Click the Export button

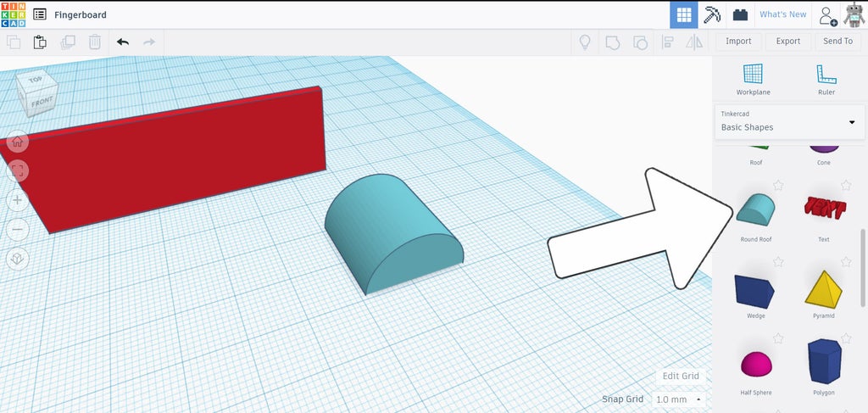(x=787, y=41)
